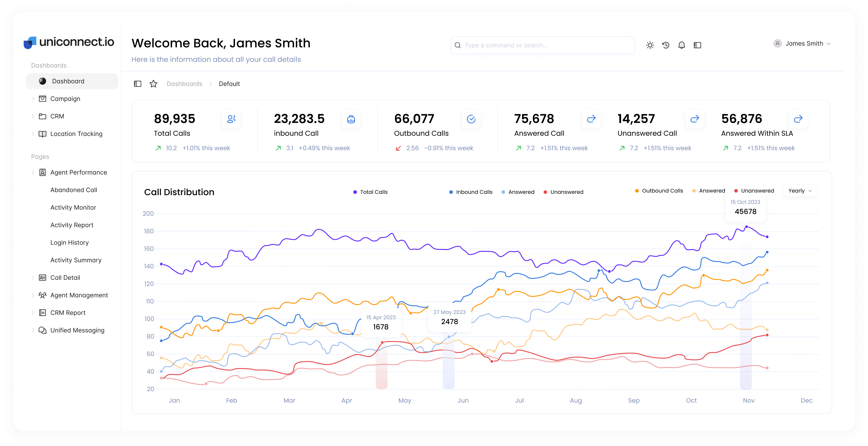Viewport: 868px width, 446px height.
Task: Click inbound Call 23,283.5 value
Action: pyautogui.click(x=299, y=119)
